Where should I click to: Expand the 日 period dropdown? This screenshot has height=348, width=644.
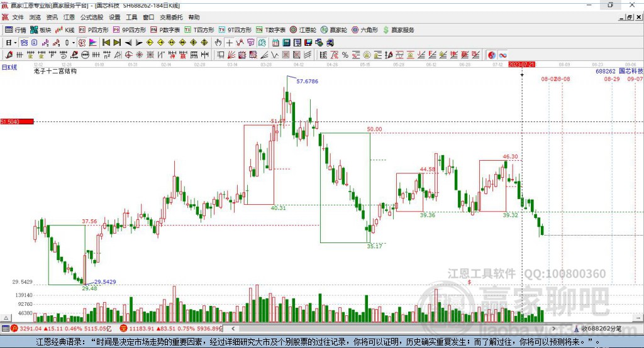tap(15, 43)
